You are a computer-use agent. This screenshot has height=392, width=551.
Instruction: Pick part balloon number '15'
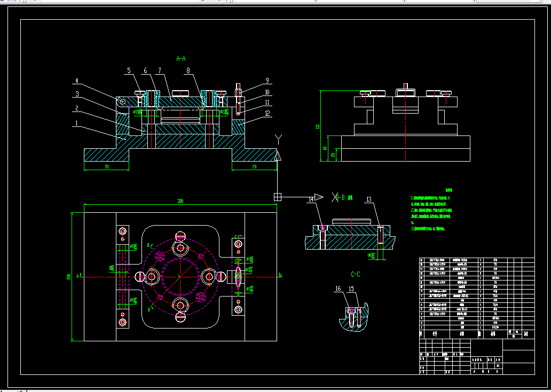point(351,289)
